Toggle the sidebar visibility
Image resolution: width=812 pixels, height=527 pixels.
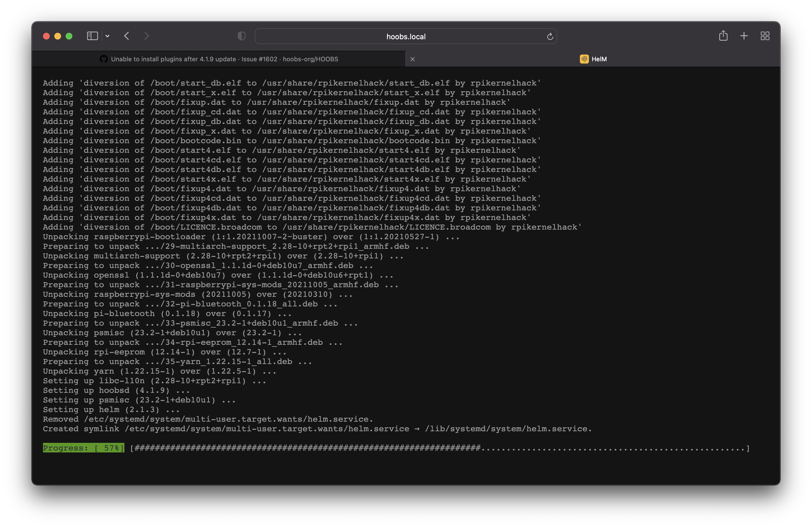[92, 36]
